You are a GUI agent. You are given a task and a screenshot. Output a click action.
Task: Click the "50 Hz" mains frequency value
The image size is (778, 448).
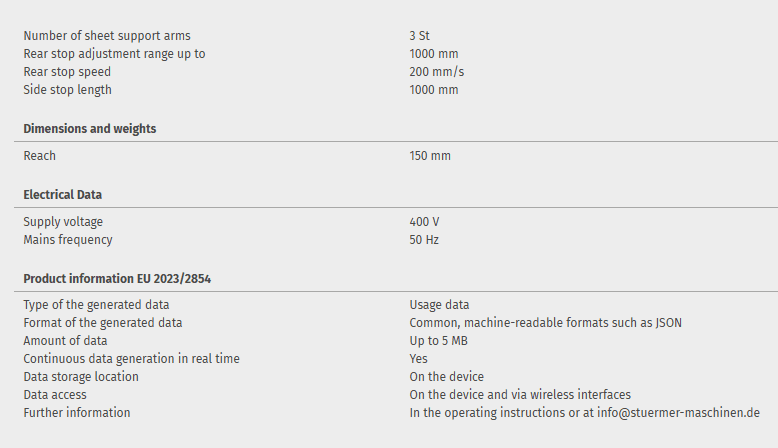pos(424,240)
